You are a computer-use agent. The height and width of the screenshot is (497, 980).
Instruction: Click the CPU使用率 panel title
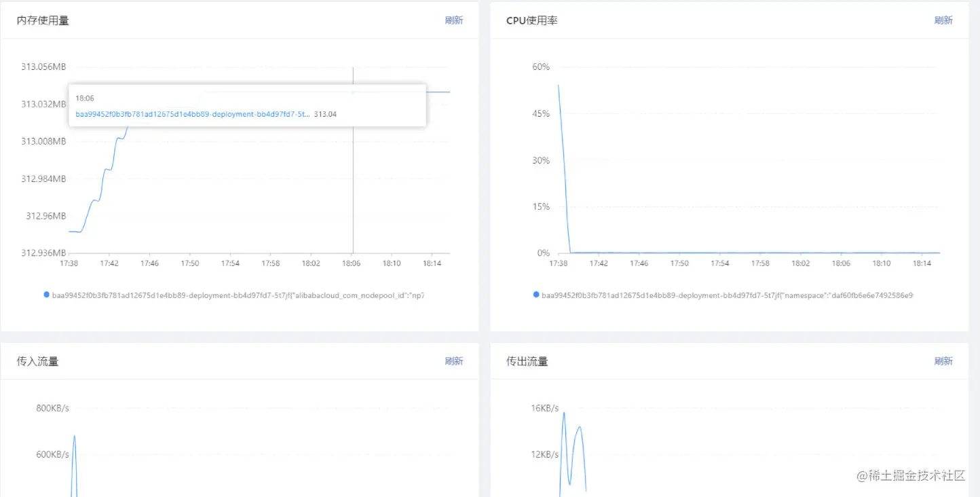tap(532, 20)
